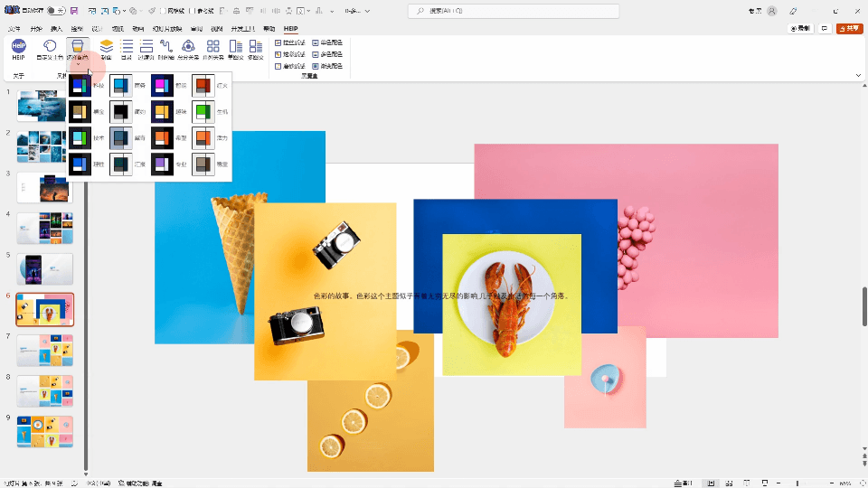The width and height of the screenshot is (868, 488).
Task: Select slide 7 thumbnail
Action: [x=45, y=351]
